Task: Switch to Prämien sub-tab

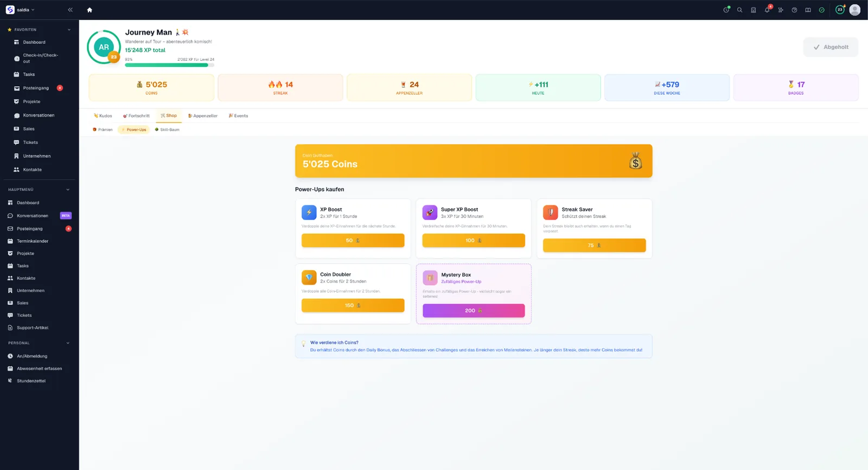Action: [103, 130]
